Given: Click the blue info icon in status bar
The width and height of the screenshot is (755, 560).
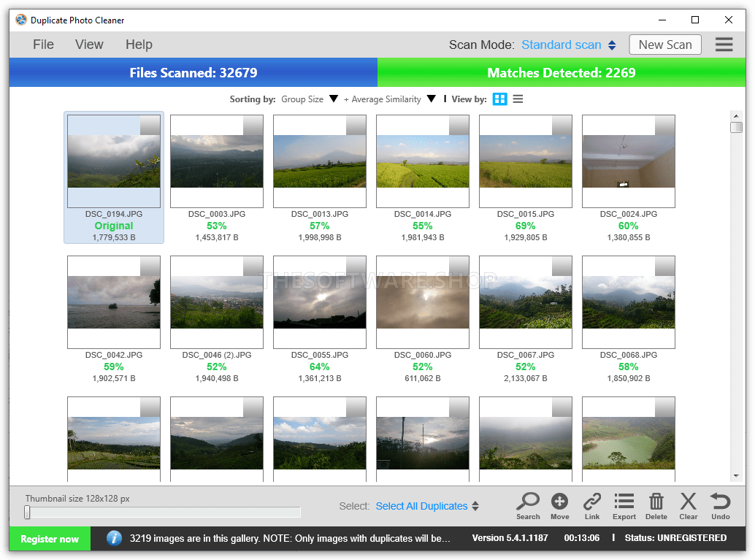Looking at the screenshot, I should click(x=114, y=538).
